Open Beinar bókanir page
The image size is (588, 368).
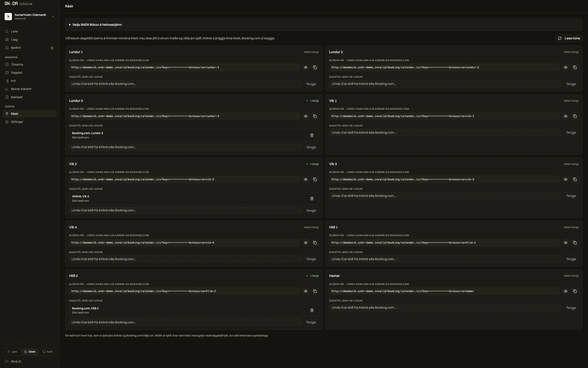pyautogui.click(x=30, y=89)
